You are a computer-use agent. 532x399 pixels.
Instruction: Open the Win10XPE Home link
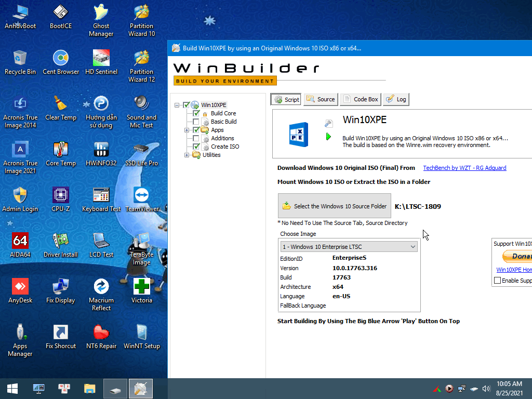[514, 270]
